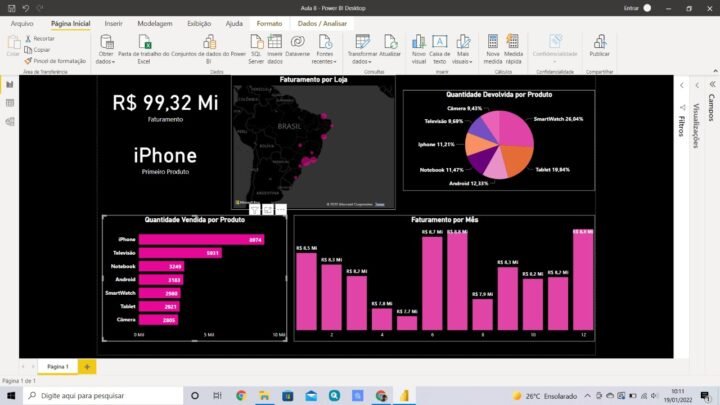The height and width of the screenshot is (405, 720).
Task: Switch to Data view in left sidebar
Action: (x=9, y=103)
